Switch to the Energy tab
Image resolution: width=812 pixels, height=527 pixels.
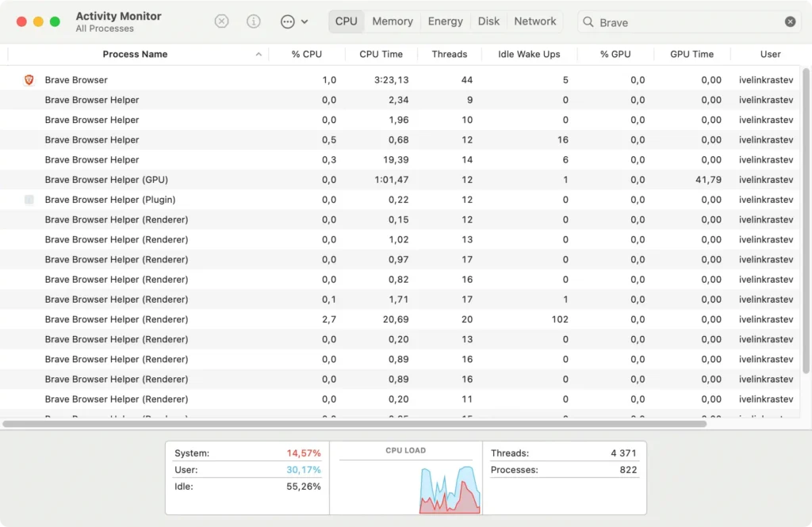coord(446,21)
